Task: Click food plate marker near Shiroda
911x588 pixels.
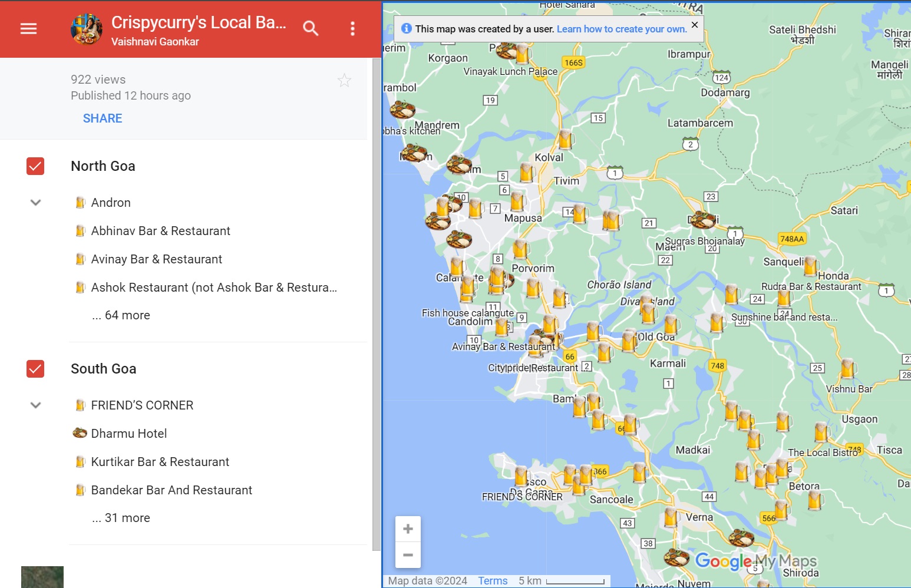Action: 741,538
